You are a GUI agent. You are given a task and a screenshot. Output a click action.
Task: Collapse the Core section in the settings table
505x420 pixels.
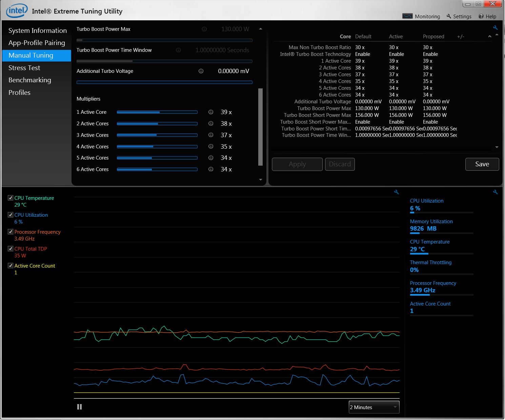tap(489, 37)
